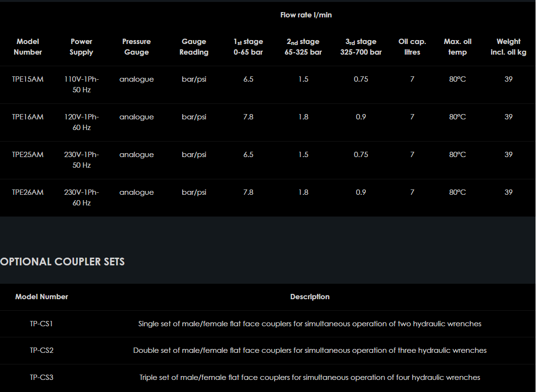Click the 1st stage 0-65 bar header
536x392 pixels.
[x=248, y=47]
